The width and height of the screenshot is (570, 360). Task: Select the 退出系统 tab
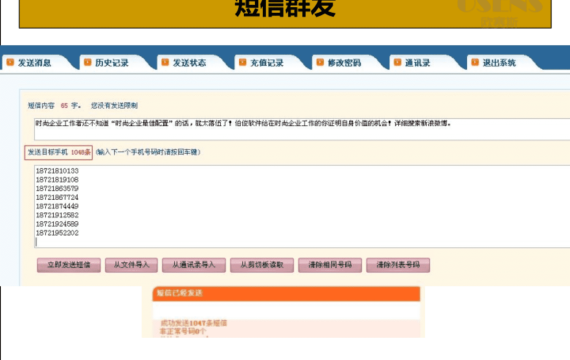(499, 63)
